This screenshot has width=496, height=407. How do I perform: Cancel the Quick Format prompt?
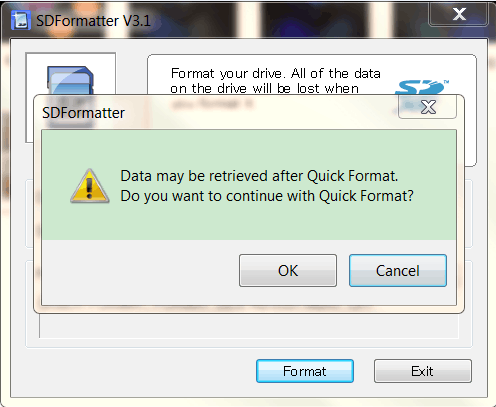click(x=398, y=271)
